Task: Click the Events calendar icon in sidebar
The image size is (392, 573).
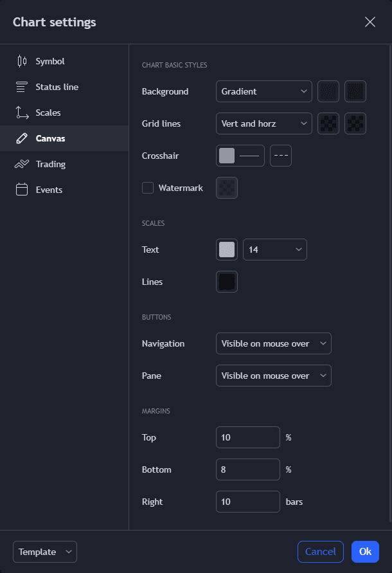Action: (x=22, y=190)
